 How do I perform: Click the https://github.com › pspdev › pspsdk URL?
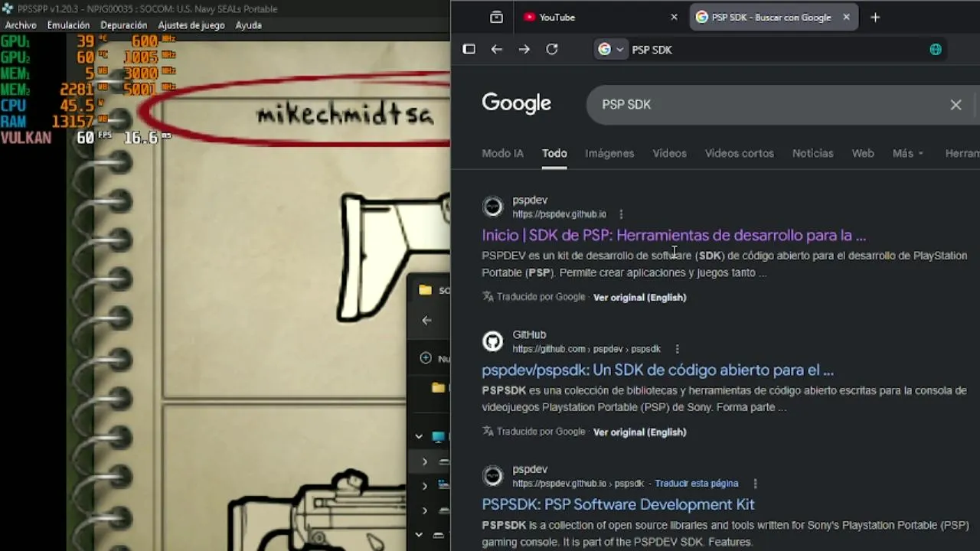pos(586,349)
